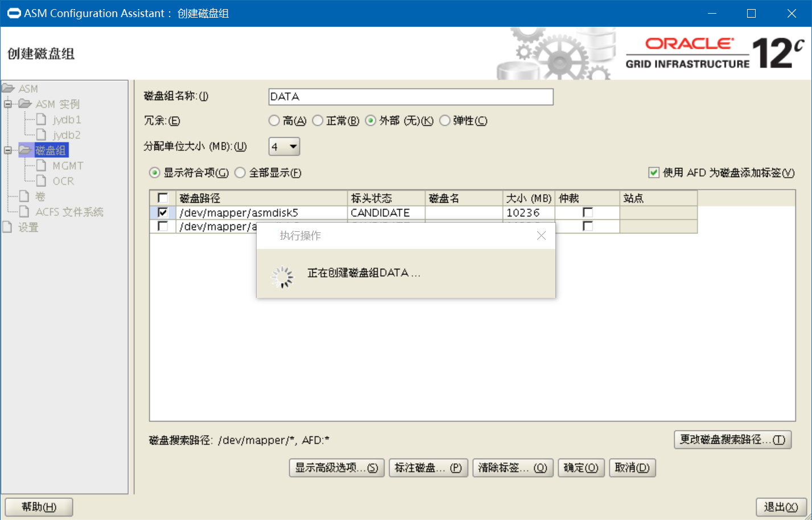Click 标头状态 column header

tap(386, 198)
